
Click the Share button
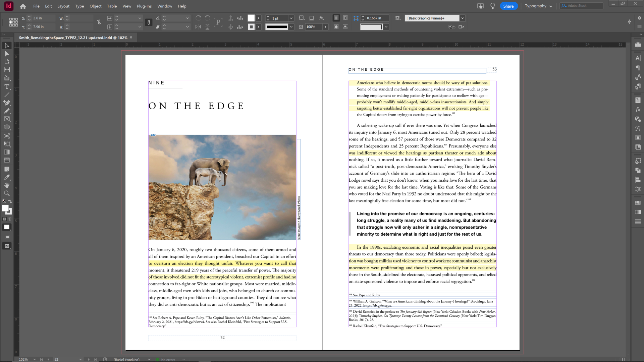508,6
